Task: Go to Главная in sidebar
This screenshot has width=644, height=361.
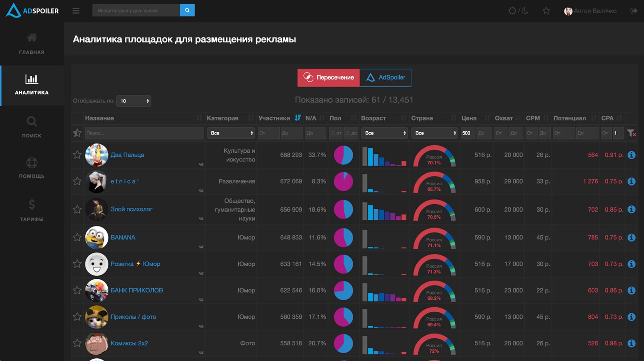Action: click(x=32, y=44)
